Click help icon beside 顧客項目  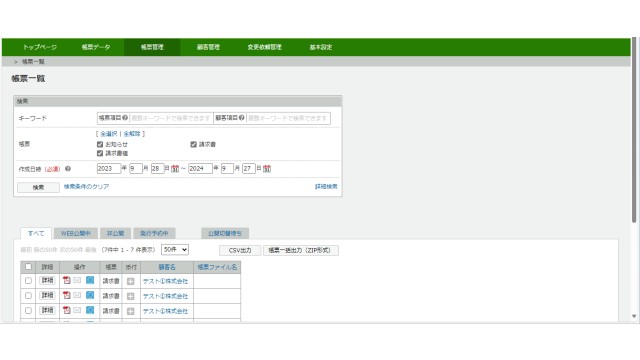point(242,118)
